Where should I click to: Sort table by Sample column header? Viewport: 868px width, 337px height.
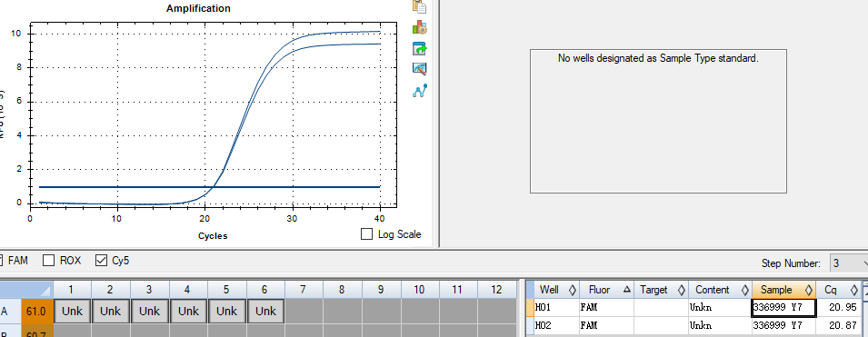coord(784,290)
